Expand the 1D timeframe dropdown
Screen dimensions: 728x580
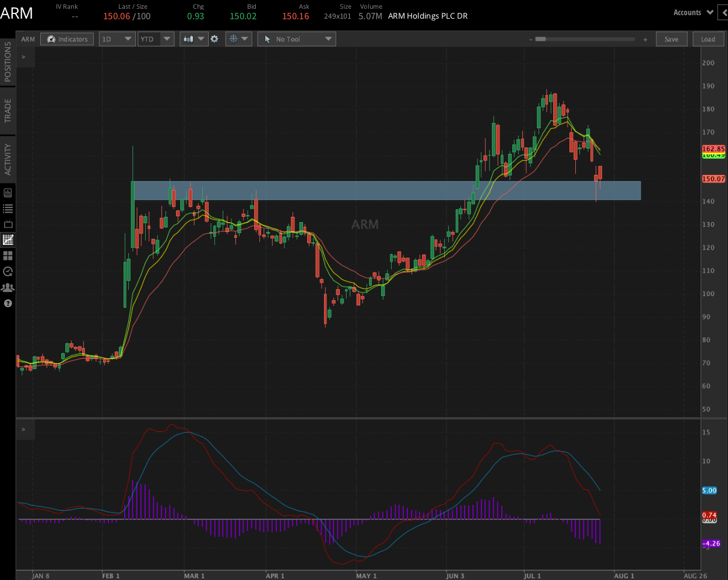click(117, 39)
